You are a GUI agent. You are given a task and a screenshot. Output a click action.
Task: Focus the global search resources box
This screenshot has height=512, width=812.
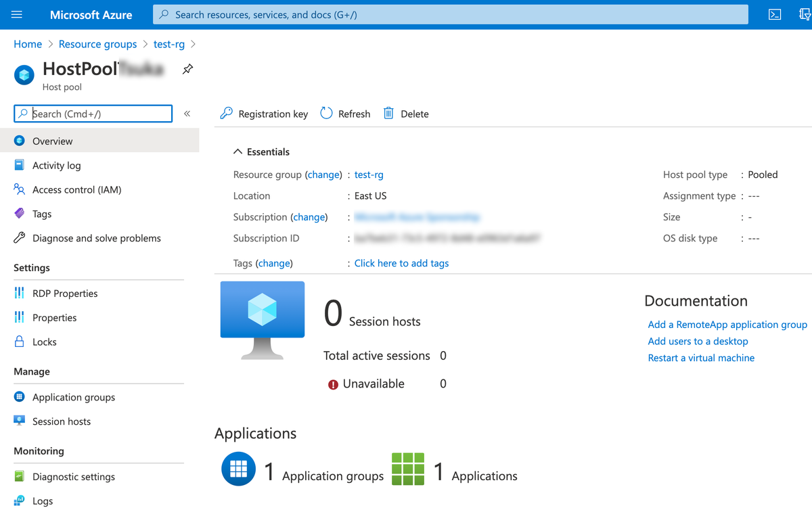[x=451, y=14]
